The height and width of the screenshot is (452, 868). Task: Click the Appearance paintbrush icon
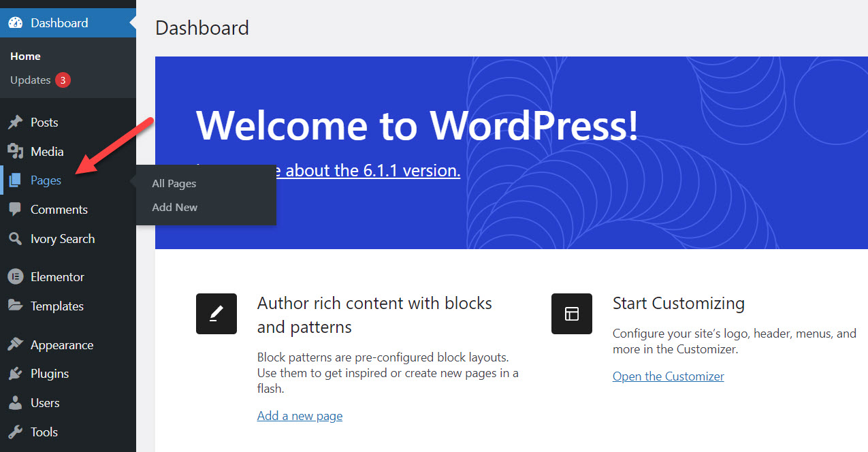coord(15,344)
